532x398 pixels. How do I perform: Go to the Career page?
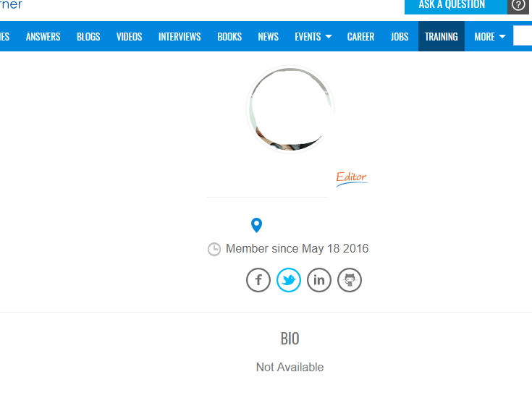[360, 37]
